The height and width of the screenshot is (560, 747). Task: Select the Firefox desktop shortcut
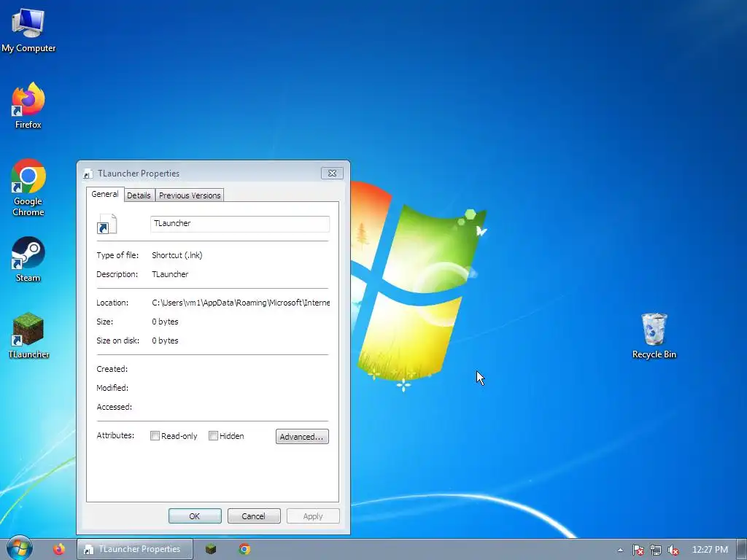(28, 105)
